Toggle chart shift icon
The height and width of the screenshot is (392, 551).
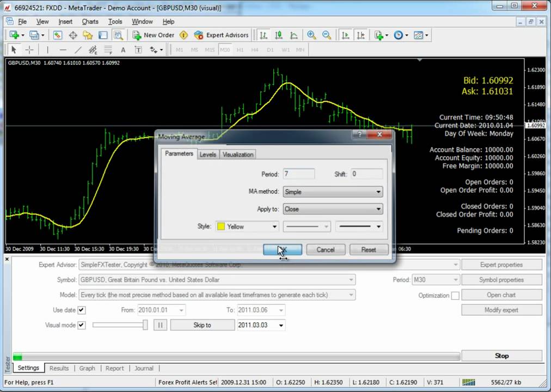tap(361, 35)
